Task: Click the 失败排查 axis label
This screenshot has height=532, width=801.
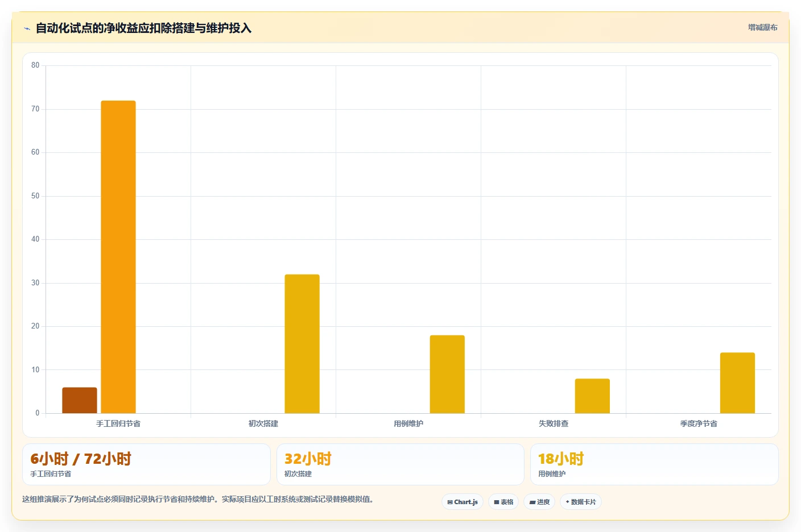Action: [554, 423]
